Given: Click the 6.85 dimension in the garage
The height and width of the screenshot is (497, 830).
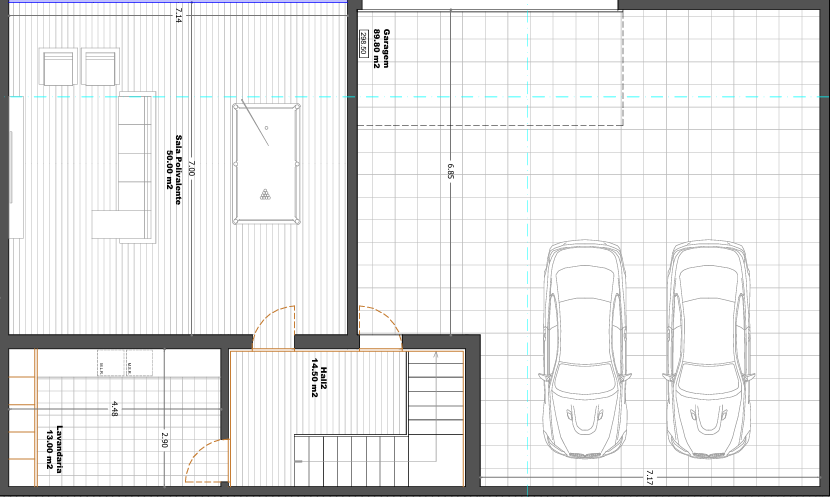Looking at the screenshot, I should pos(451,172).
